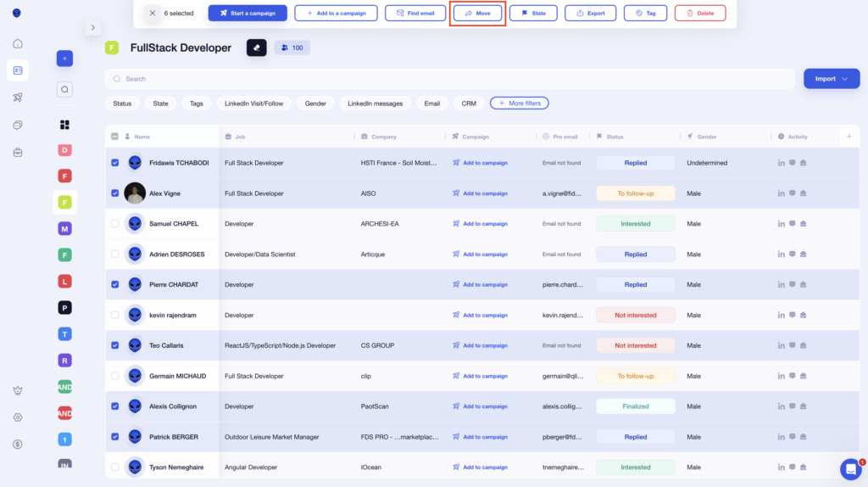This screenshot has height=487, width=868.
Task: Click LinkedIn activity icon for Fridawis TCHABODI
Action: point(781,163)
